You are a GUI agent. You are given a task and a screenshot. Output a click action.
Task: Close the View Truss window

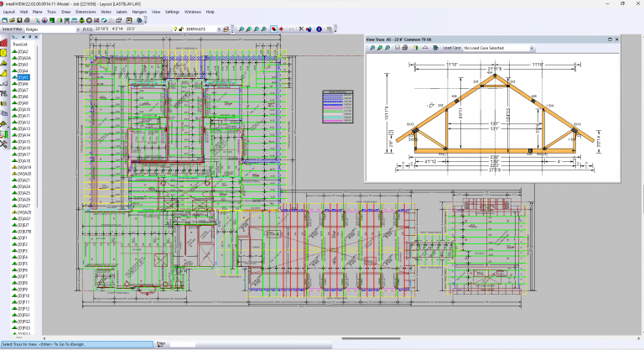coord(616,39)
